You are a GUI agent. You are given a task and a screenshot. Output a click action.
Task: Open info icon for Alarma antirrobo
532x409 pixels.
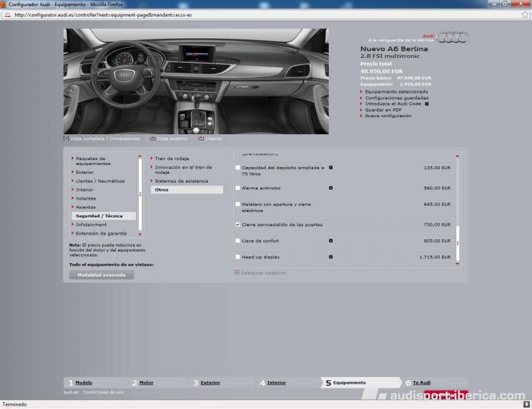tap(331, 188)
